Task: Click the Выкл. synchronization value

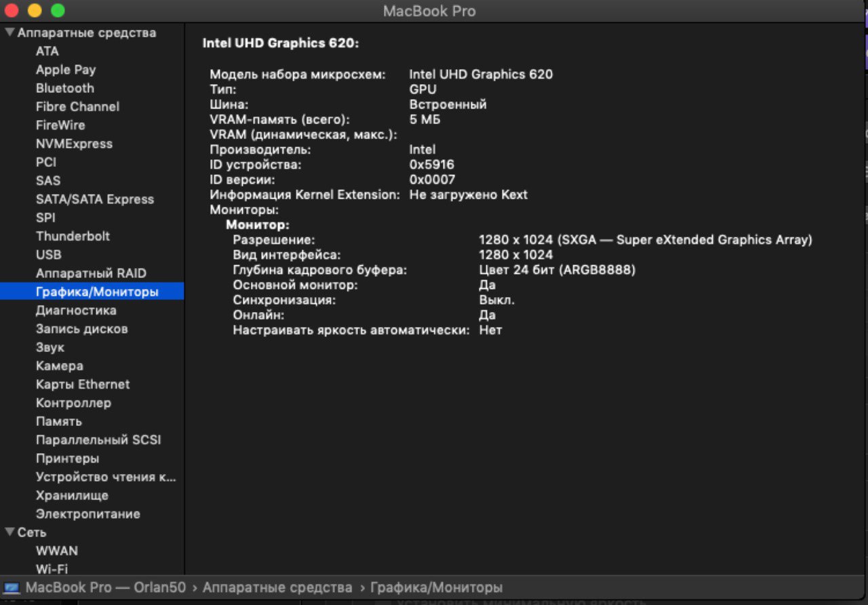Action: coord(497,300)
